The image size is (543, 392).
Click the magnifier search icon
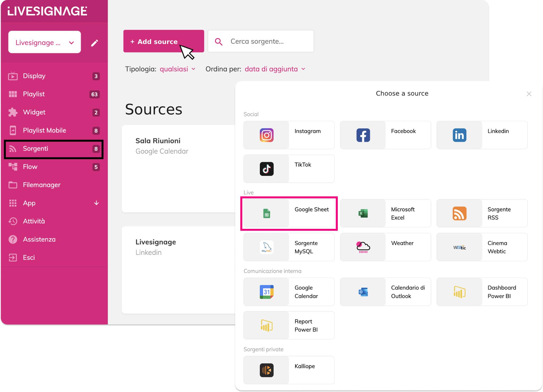coord(218,42)
